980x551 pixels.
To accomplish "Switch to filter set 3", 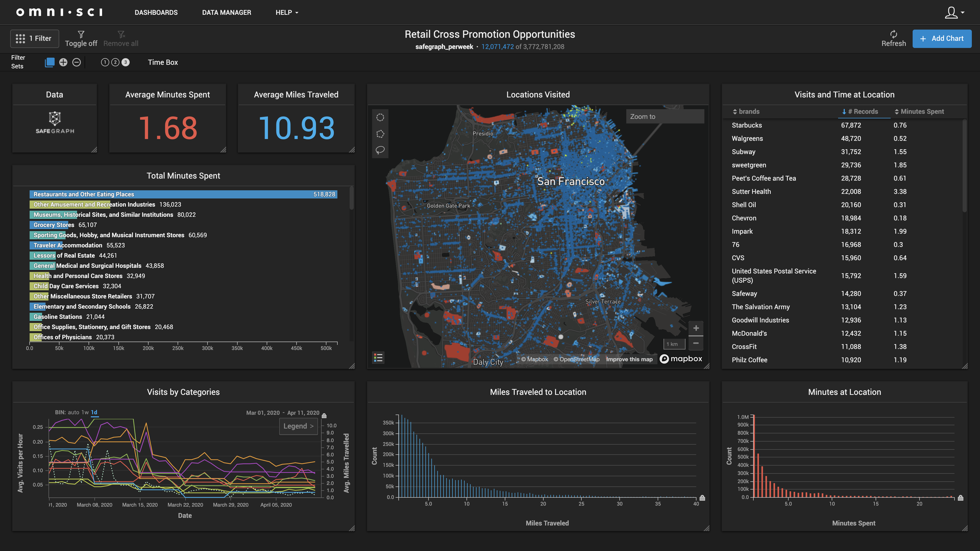I will (126, 62).
